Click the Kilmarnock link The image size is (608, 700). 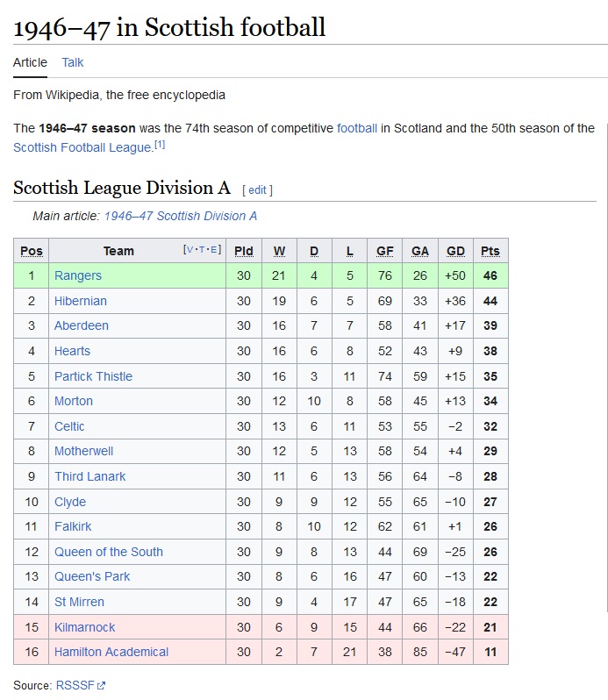pyautogui.click(x=84, y=627)
